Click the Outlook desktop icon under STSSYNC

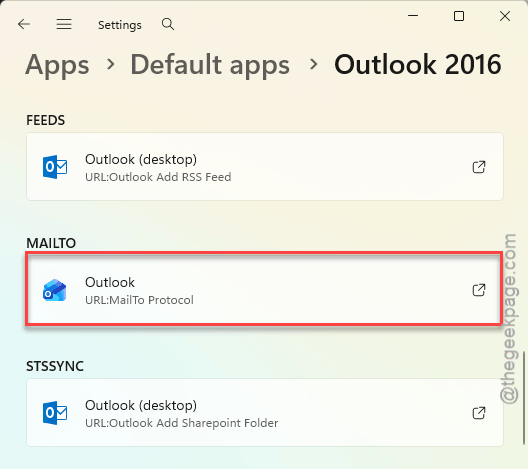tap(55, 413)
